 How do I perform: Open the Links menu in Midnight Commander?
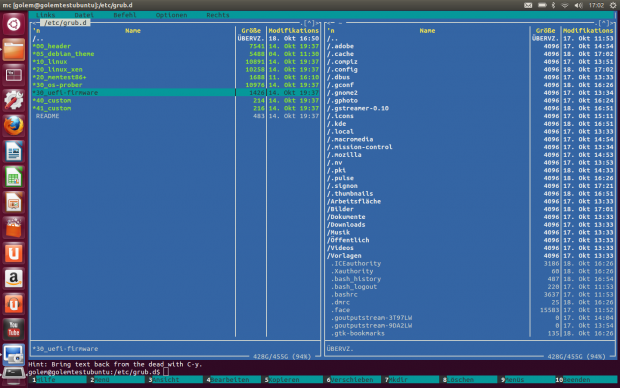point(45,15)
